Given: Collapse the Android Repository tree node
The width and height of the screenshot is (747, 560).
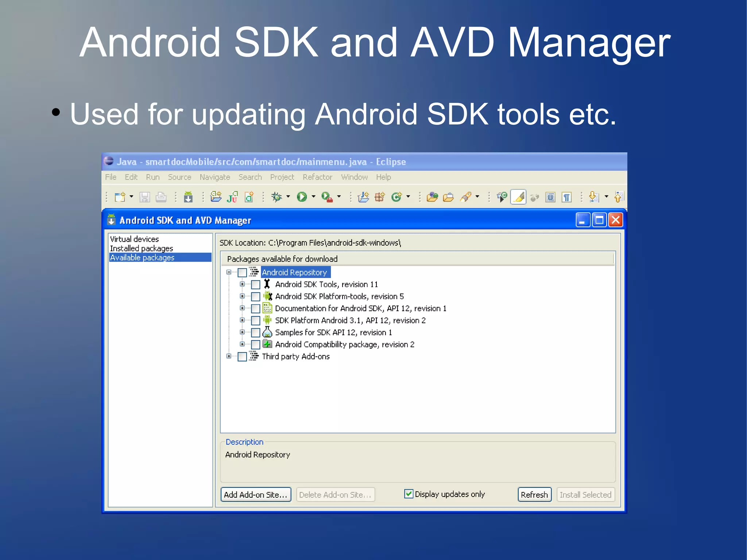Looking at the screenshot, I should click(x=229, y=272).
